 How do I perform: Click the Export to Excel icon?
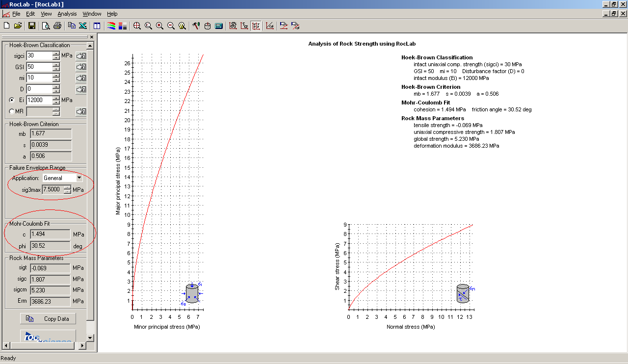tap(83, 26)
